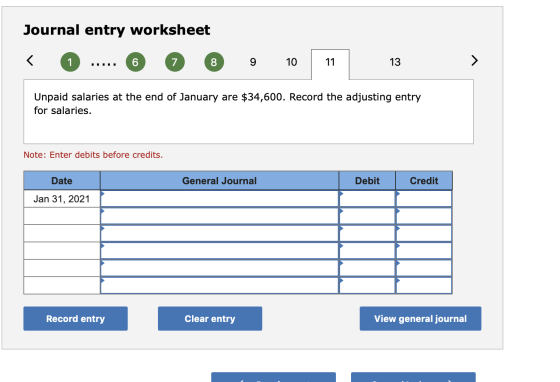Viewport: 560px width, 382px height.
Task: Open View general journal
Action: click(420, 318)
